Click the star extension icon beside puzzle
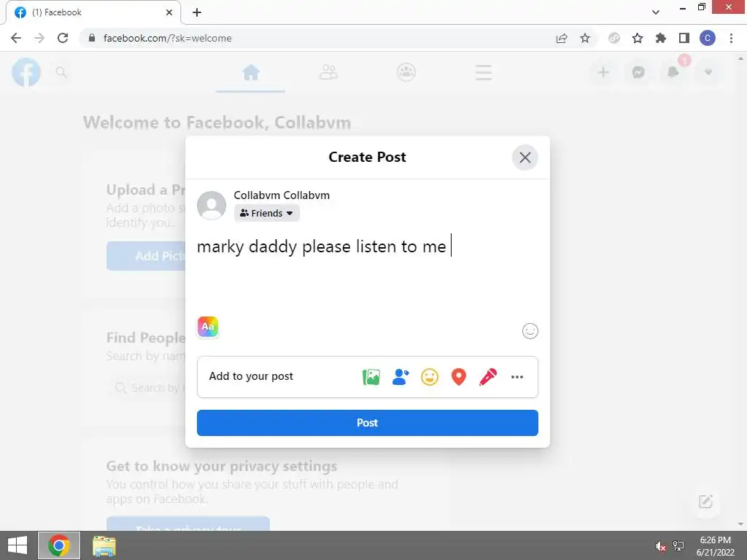This screenshot has width=747, height=560. click(638, 38)
